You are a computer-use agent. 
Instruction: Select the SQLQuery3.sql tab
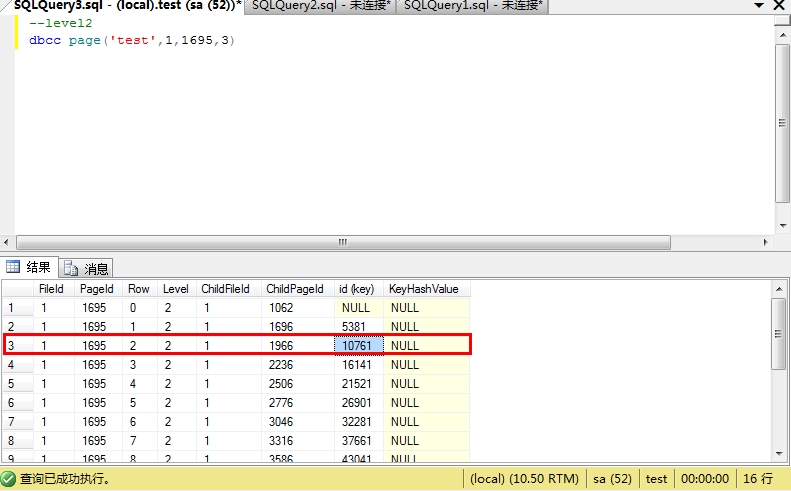point(128,6)
